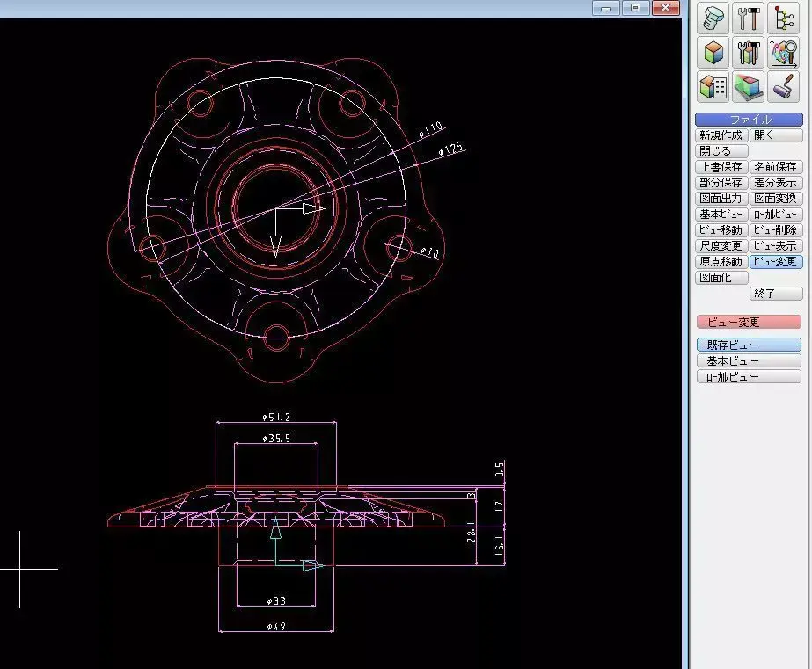Click the 28.1 vertical dimension
812x669 pixels.
click(472, 533)
